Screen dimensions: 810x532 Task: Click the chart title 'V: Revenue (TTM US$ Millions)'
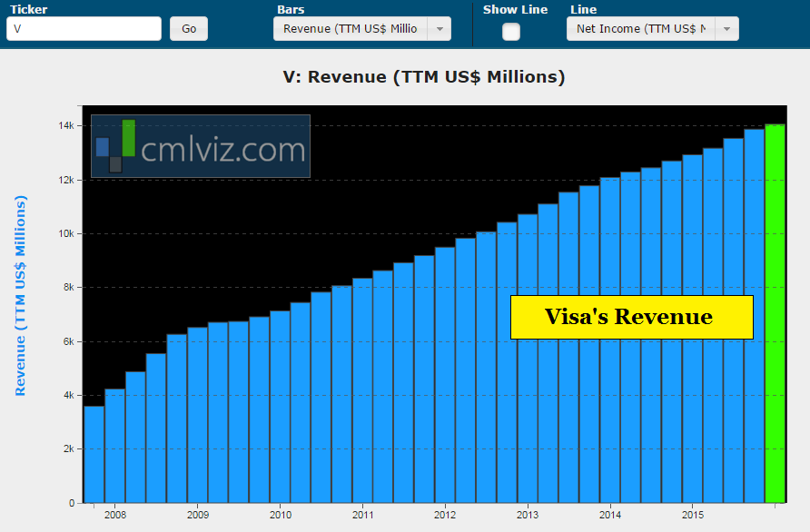[x=423, y=77]
